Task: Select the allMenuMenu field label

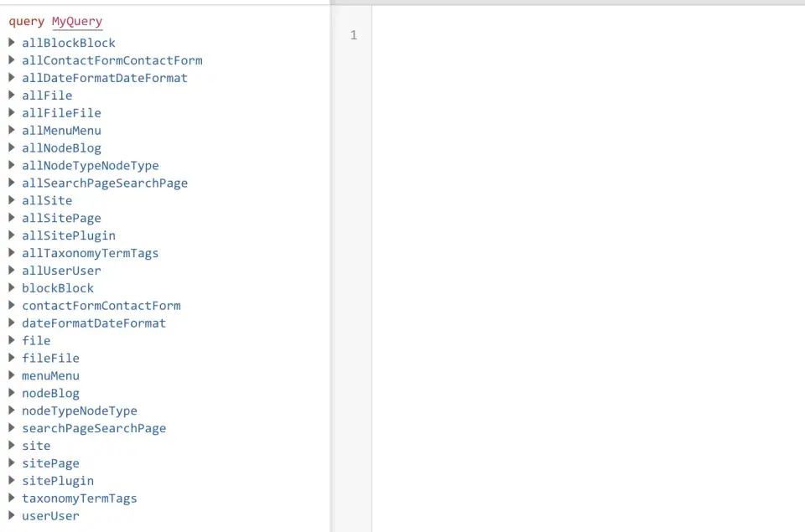Action: (61, 131)
